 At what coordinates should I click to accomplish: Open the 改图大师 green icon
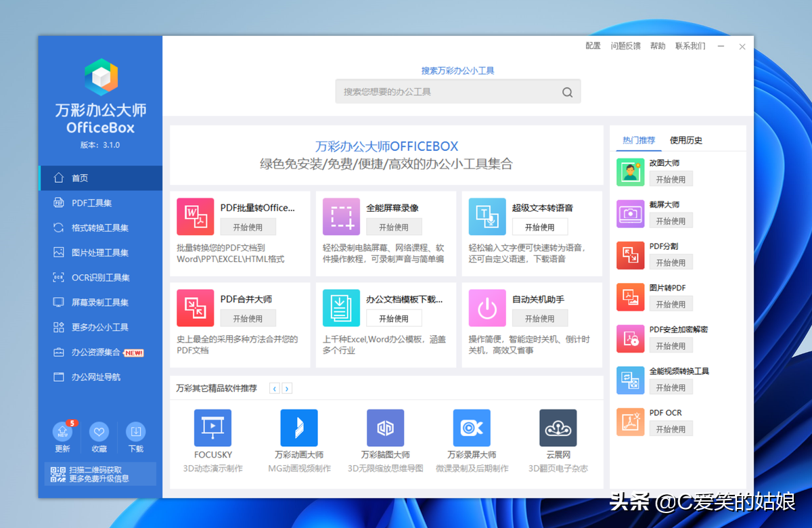pyautogui.click(x=631, y=172)
